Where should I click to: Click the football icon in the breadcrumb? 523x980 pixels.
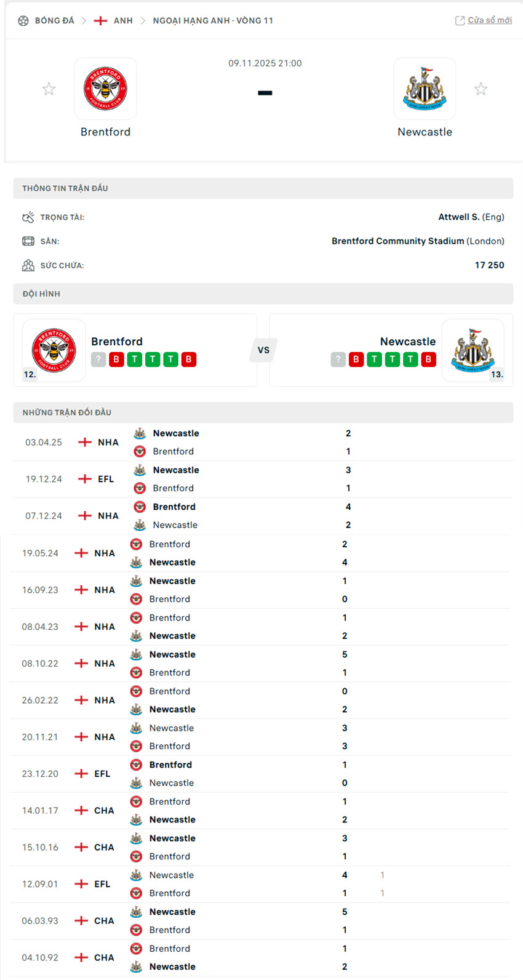coord(23,20)
